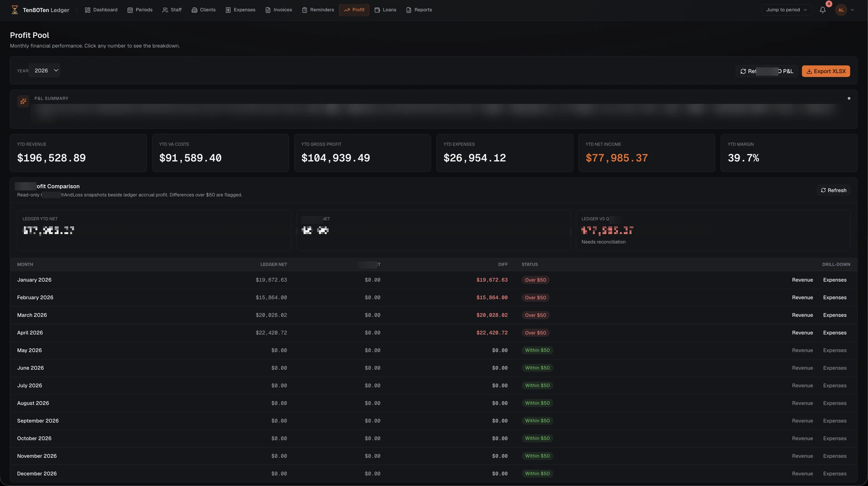Open the Year 2026 selector
The image size is (868, 486).
pos(44,70)
